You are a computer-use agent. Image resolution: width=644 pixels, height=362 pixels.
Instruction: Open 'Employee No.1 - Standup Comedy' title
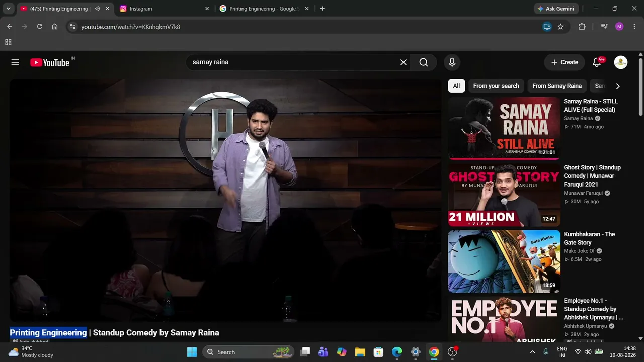click(x=593, y=309)
